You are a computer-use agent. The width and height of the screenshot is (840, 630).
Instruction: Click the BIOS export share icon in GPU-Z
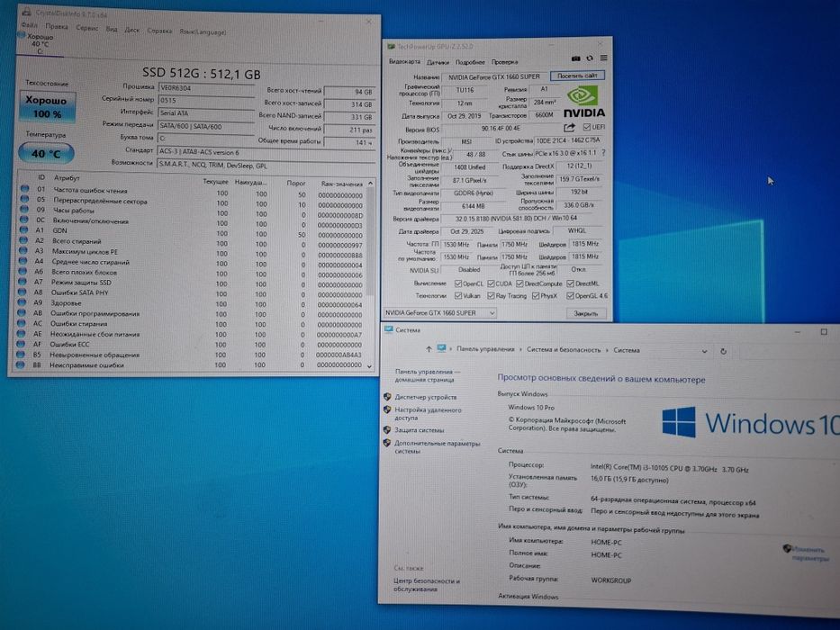(569, 128)
